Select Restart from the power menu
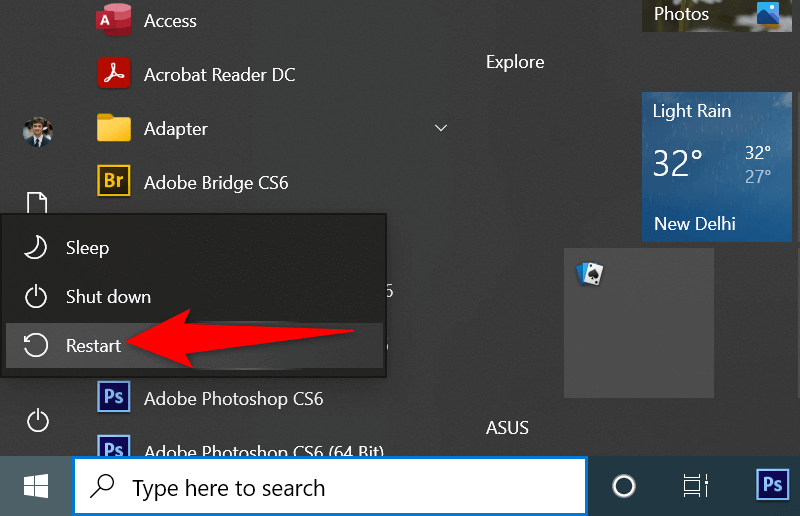The height and width of the screenshot is (516, 800). click(93, 346)
